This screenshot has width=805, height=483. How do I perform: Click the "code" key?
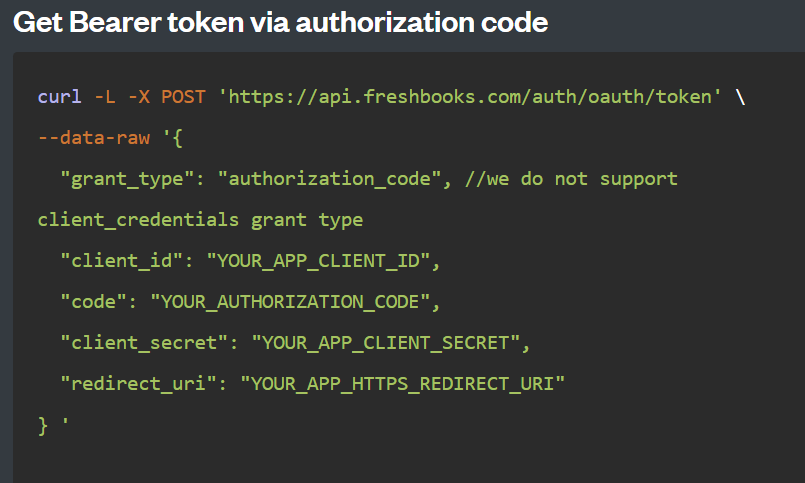pyautogui.click(x=93, y=302)
